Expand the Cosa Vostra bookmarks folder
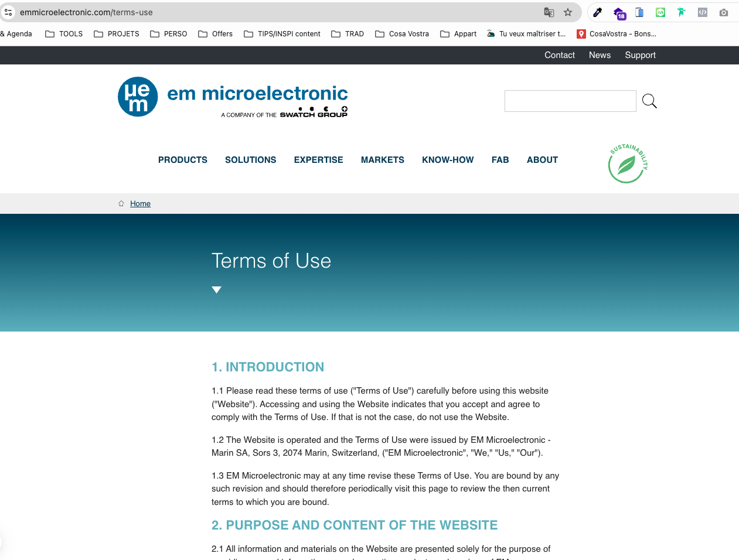The image size is (739, 560). point(402,34)
